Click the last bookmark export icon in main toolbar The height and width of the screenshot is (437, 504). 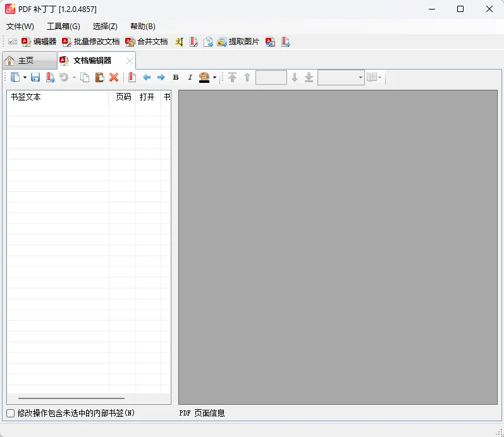point(285,42)
